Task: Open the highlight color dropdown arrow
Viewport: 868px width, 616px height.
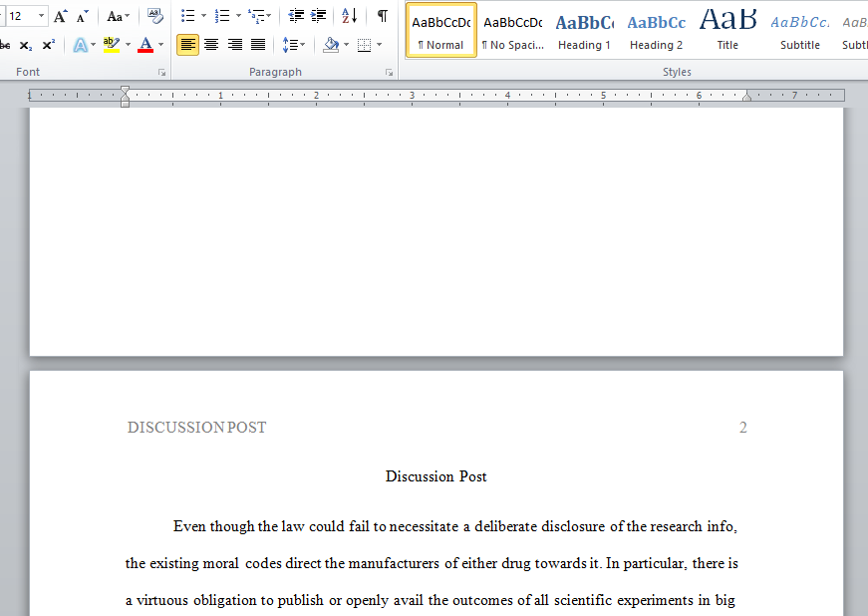Action: [x=128, y=45]
